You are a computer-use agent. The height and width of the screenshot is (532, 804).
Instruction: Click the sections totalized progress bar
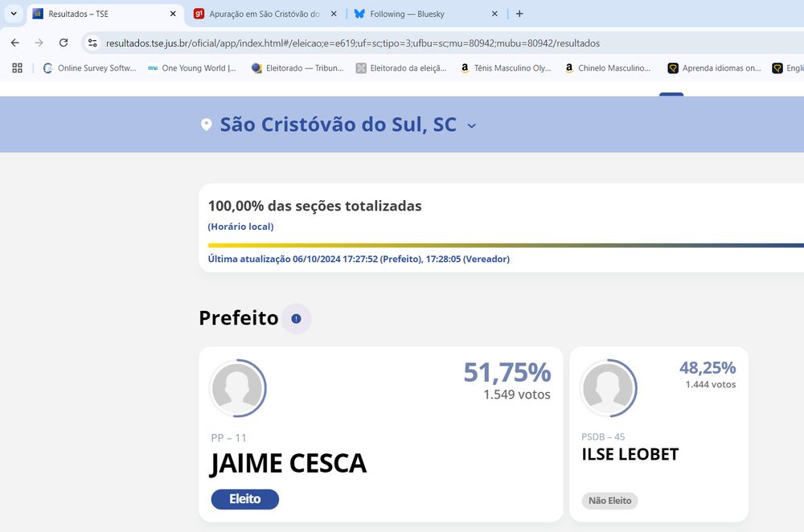click(506, 245)
